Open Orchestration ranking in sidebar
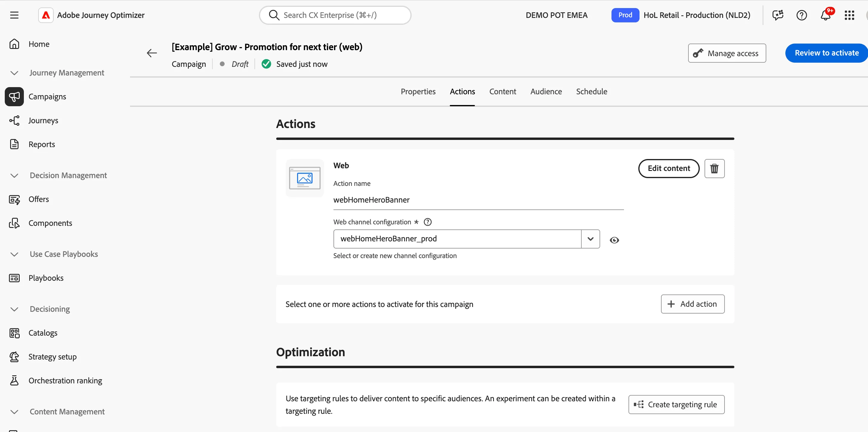 click(65, 381)
